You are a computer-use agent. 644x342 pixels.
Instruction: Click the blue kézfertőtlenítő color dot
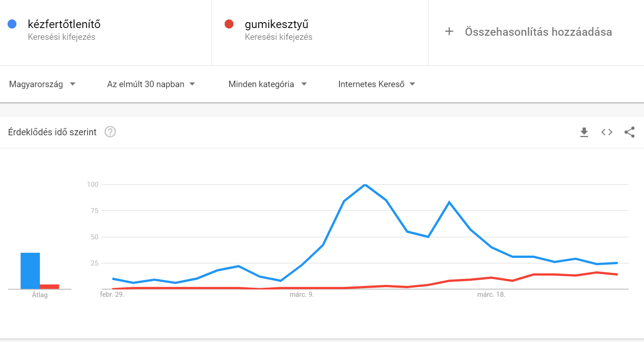tap(12, 24)
